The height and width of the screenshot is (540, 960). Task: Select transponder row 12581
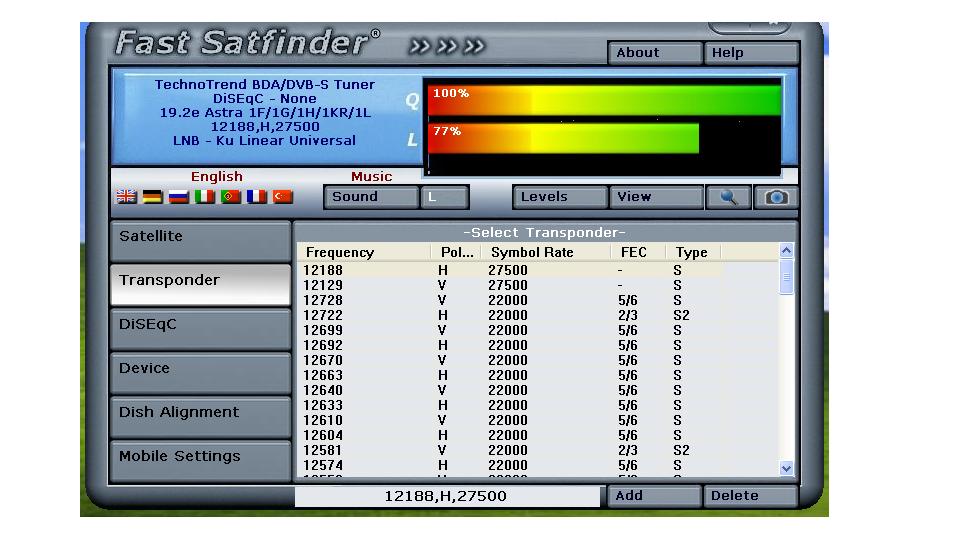tap(539, 450)
